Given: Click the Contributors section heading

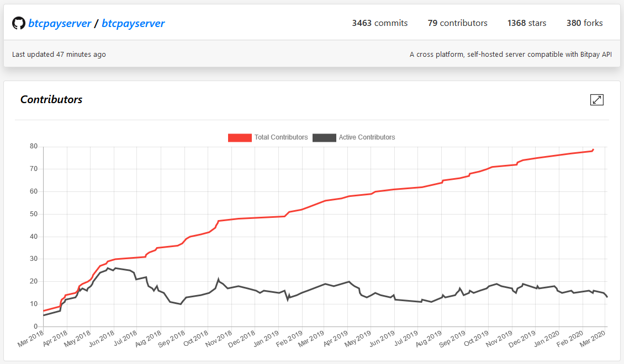Looking at the screenshot, I should point(51,99).
